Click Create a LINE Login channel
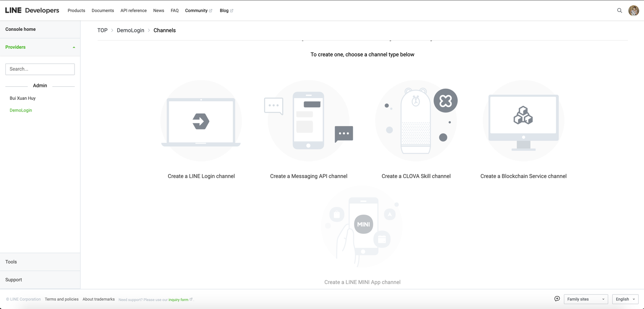644x309 pixels. click(201, 176)
